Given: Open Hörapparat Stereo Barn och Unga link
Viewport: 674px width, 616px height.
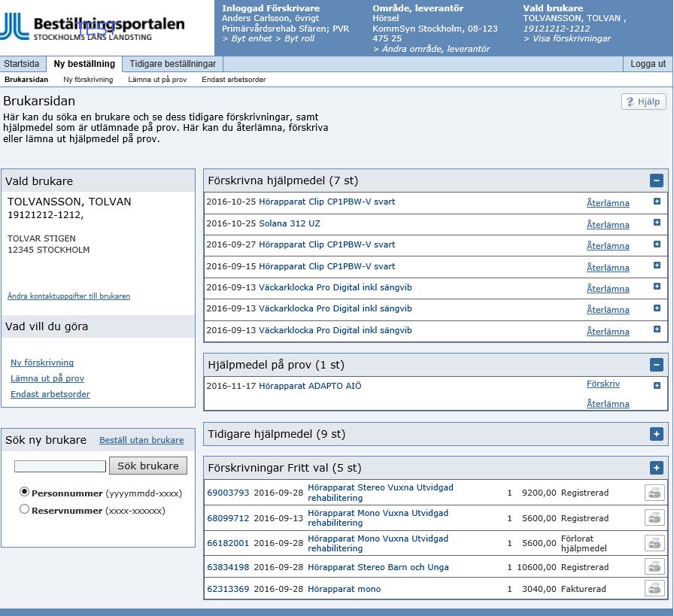Looking at the screenshot, I should point(378,567).
